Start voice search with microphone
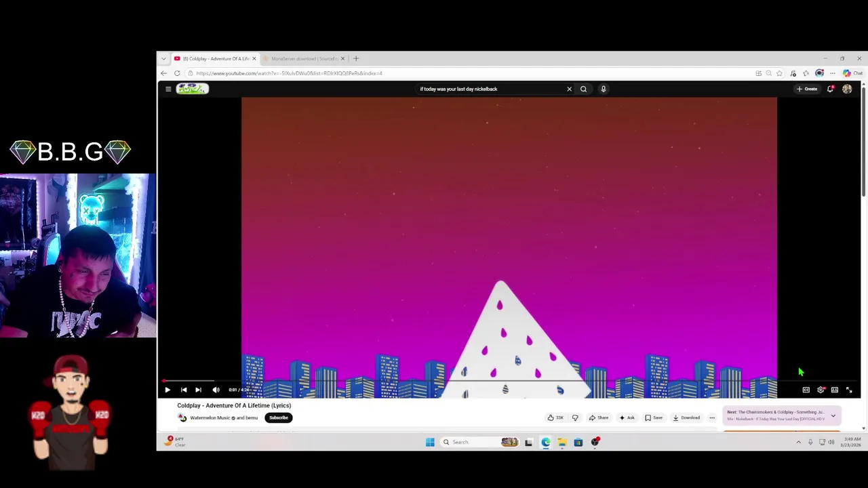Screen dimensions: 868x488 (x=603, y=89)
